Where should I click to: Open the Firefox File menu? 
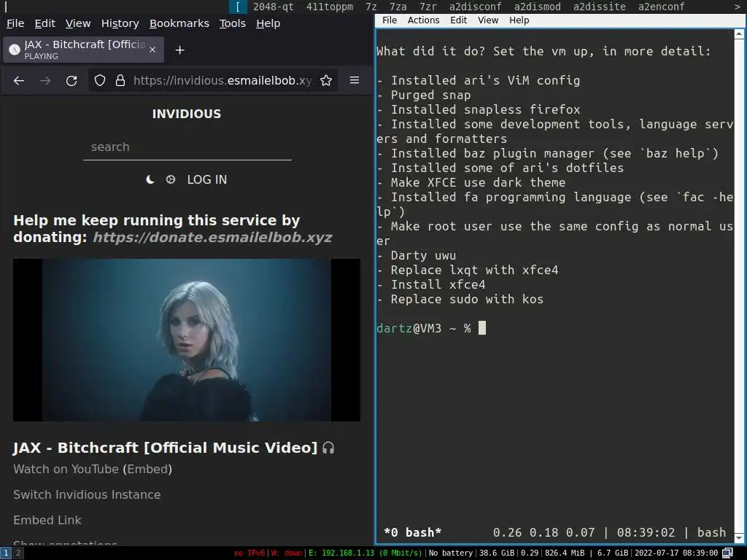[15, 23]
